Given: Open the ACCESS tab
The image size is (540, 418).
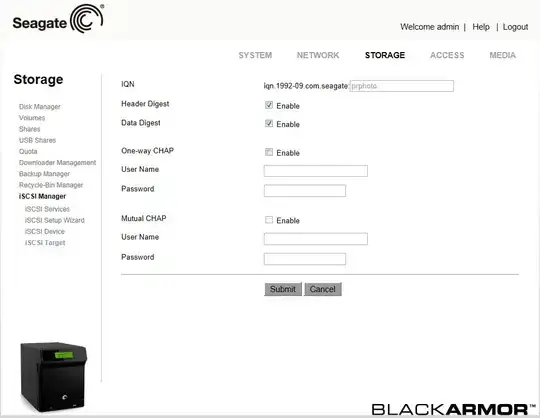Looking at the screenshot, I should (x=447, y=55).
